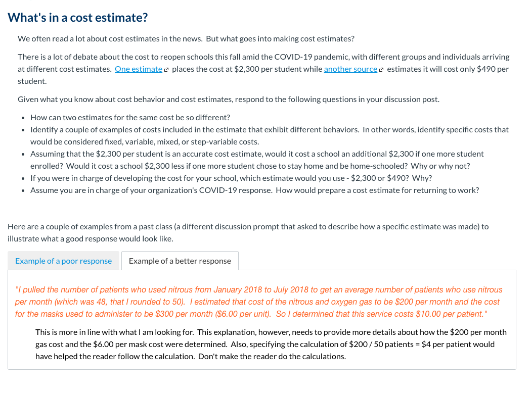Viewport: 532px width, 395px height.
Task: Click the heading "What's in a cost estimate?"
Action: (77, 17)
